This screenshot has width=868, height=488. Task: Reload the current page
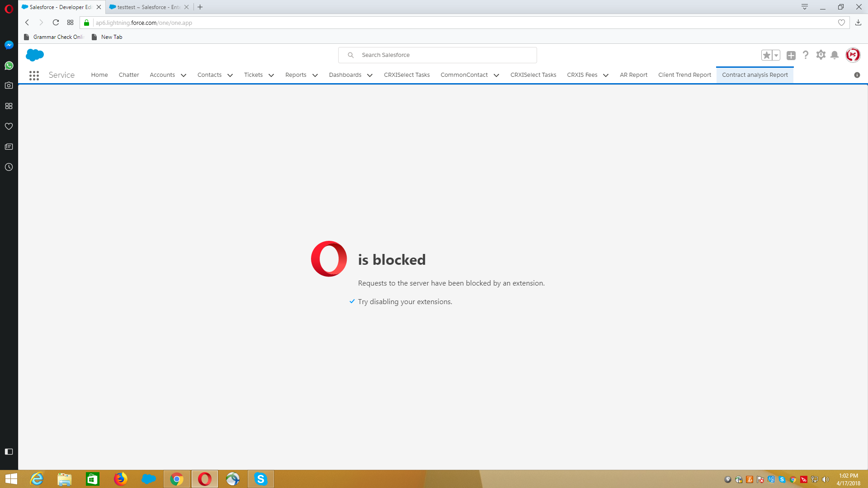coord(56,23)
